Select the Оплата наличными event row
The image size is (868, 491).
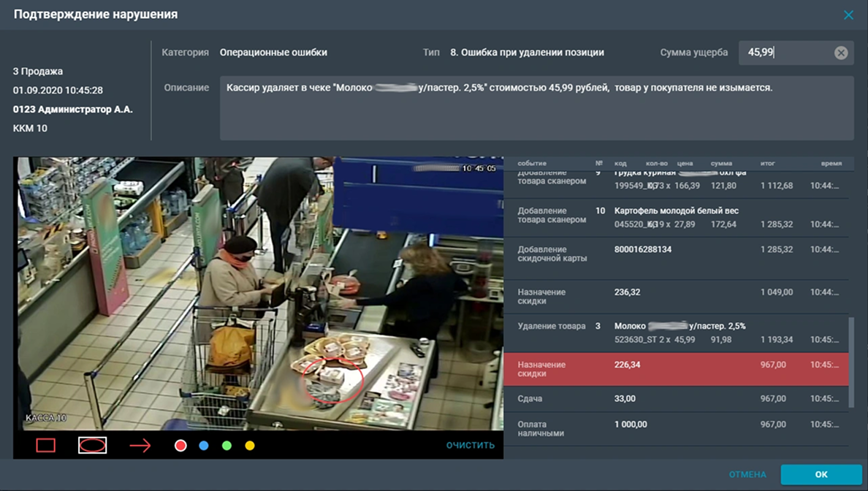(676, 429)
